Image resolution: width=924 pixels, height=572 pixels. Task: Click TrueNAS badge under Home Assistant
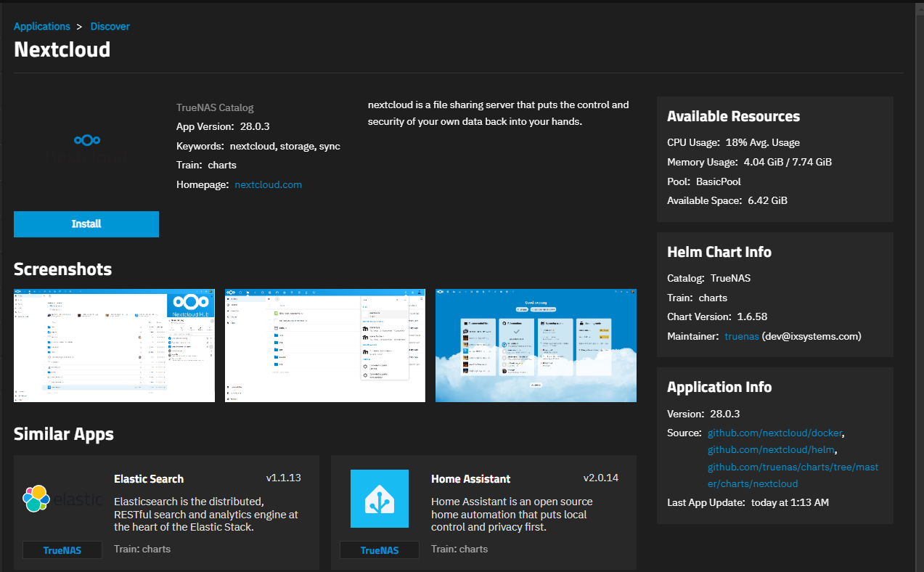click(x=380, y=550)
